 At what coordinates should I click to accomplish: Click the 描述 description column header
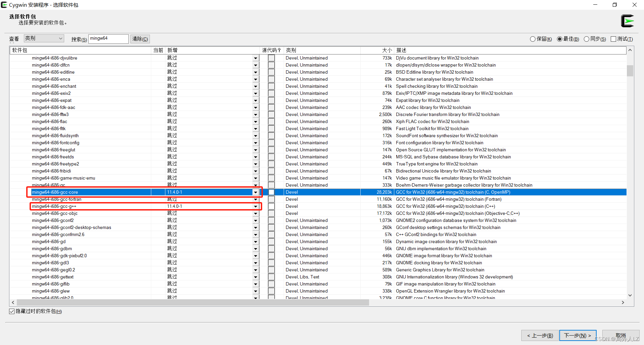(510, 50)
